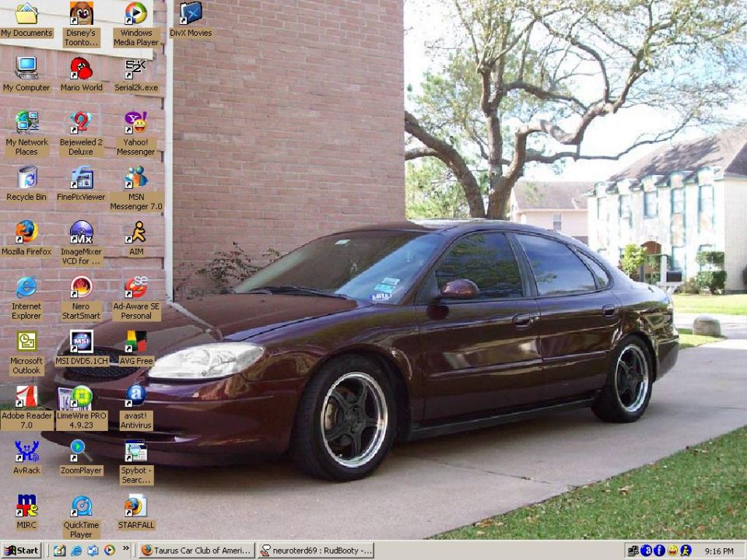Launch Internet Explorer from quick launch
This screenshot has width=747, height=560.
(x=76, y=551)
